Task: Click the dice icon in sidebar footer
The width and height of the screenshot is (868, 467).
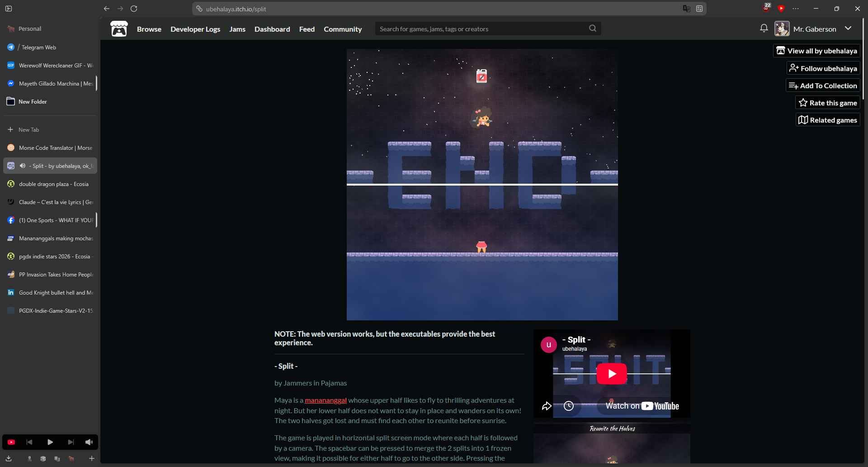Action: coord(43,458)
